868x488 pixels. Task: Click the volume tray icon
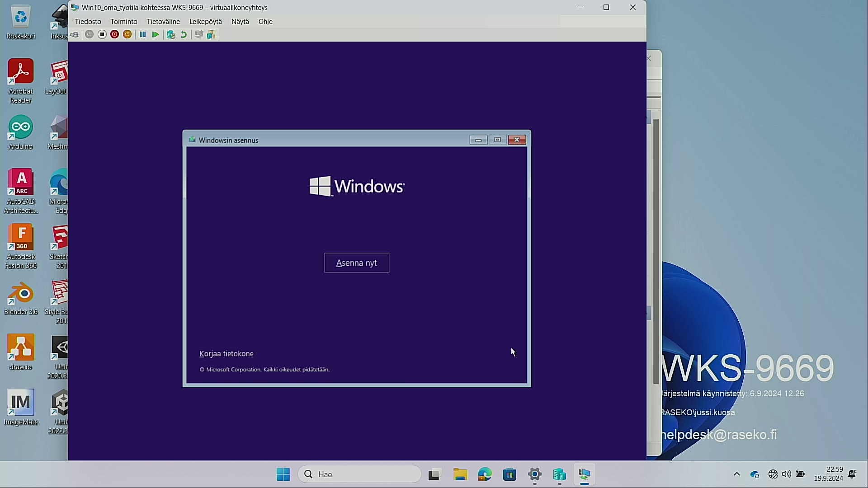click(787, 474)
